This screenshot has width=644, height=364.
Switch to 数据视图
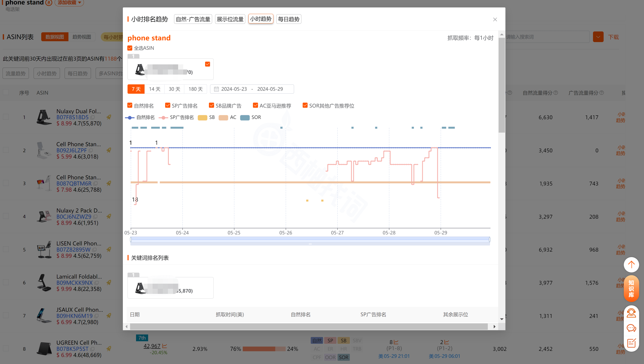[54, 37]
